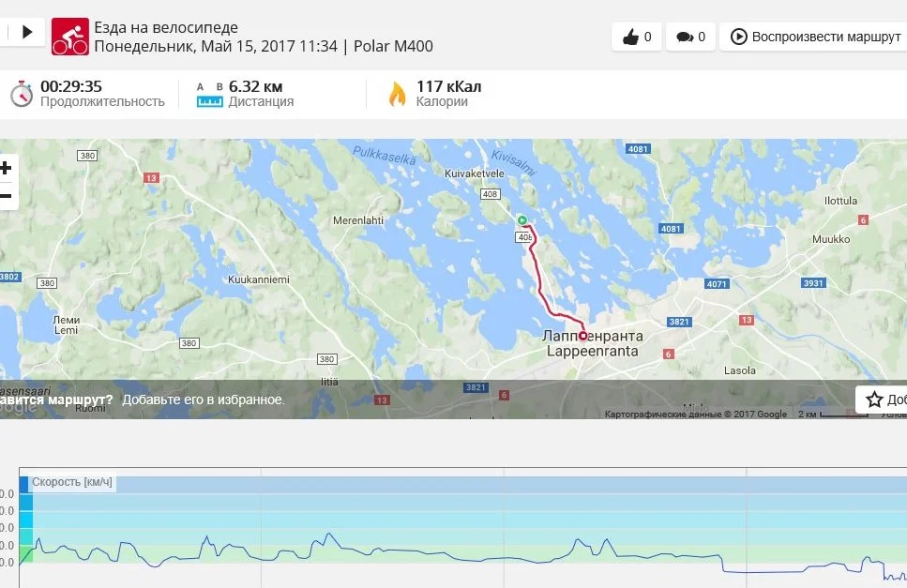Click the darkest blue speed zone swatch

click(23, 485)
